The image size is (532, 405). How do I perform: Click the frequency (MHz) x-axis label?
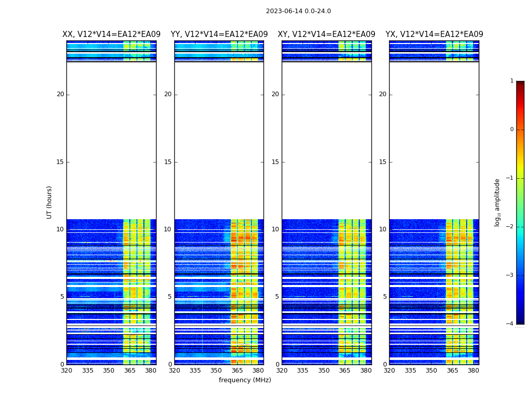click(x=245, y=380)
